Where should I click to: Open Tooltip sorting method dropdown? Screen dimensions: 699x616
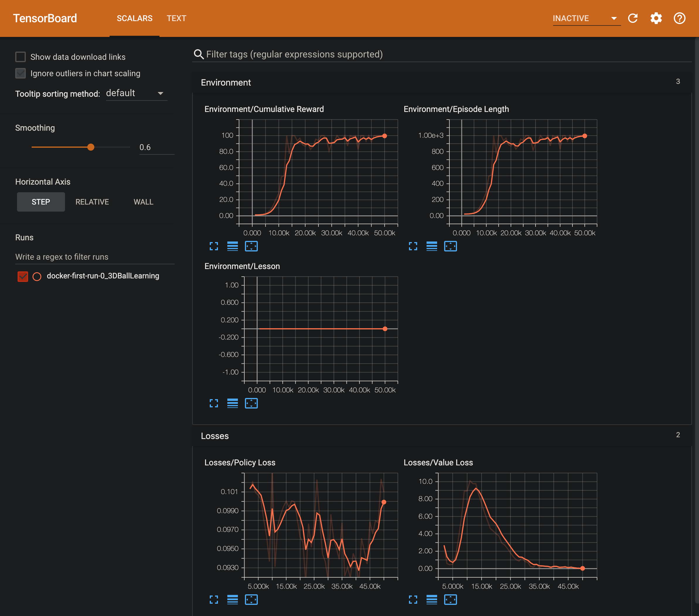(x=136, y=93)
